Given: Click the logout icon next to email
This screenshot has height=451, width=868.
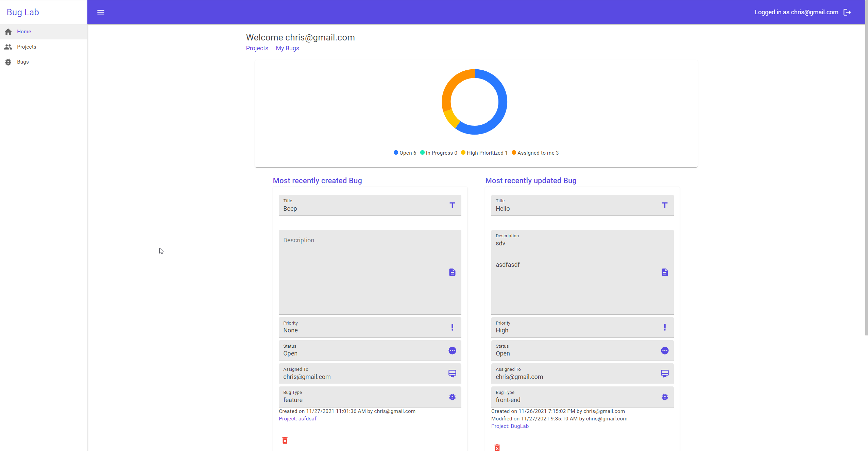Looking at the screenshot, I should click(x=847, y=12).
